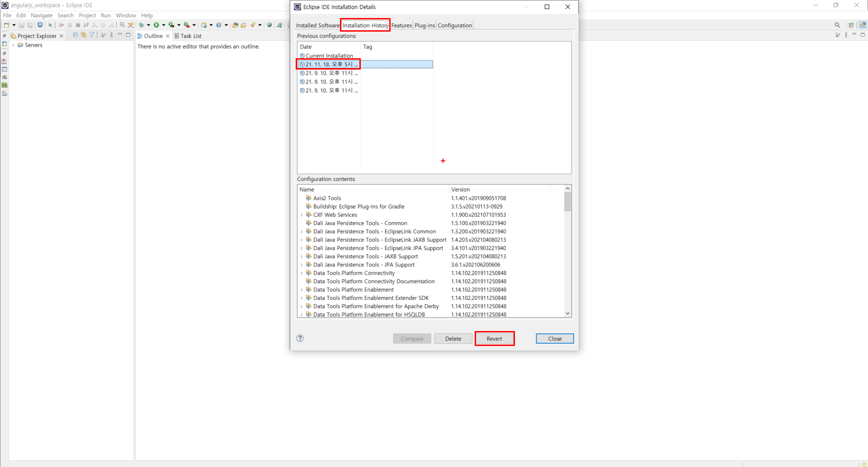The width and height of the screenshot is (868, 467).
Task: Click the Close button in dialog
Action: (555, 339)
